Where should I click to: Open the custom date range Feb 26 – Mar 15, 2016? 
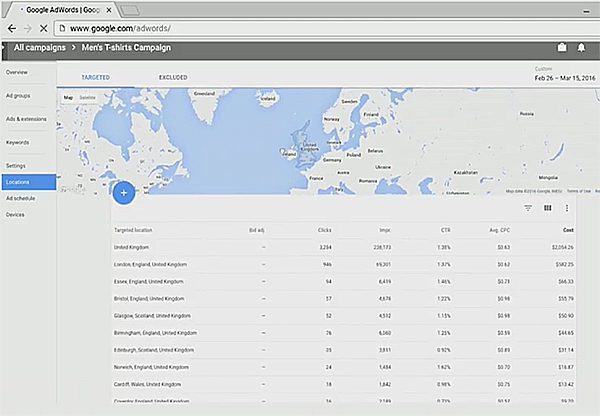(x=565, y=78)
